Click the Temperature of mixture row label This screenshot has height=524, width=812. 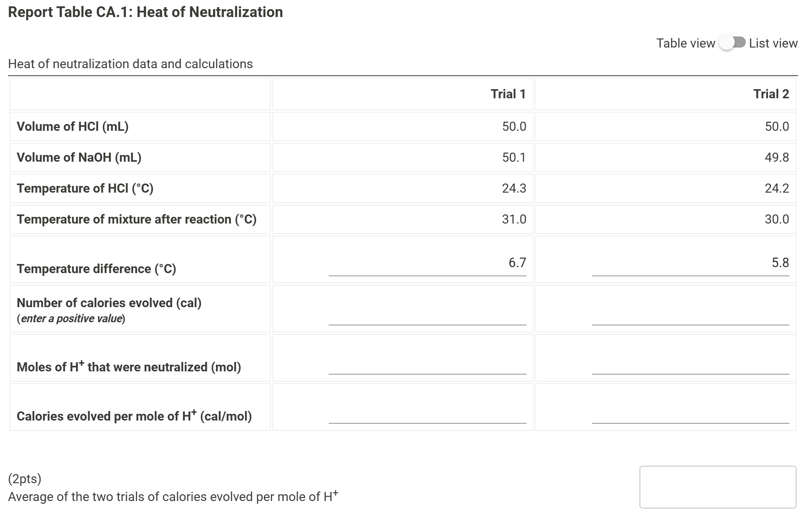137,219
